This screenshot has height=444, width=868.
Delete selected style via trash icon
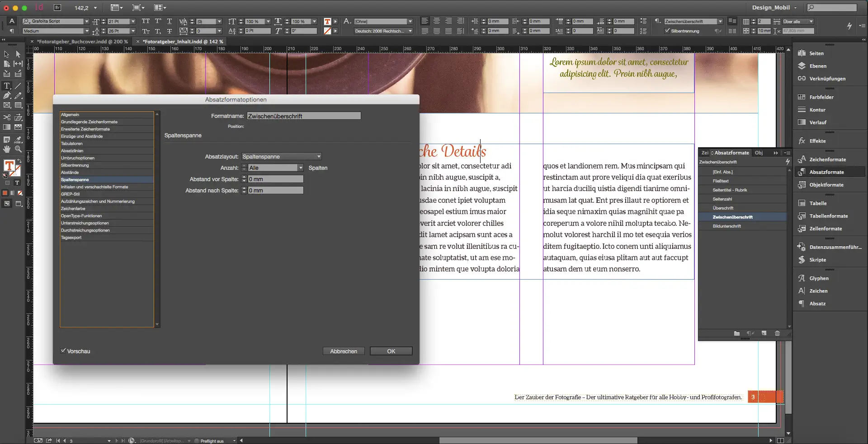[x=777, y=334]
